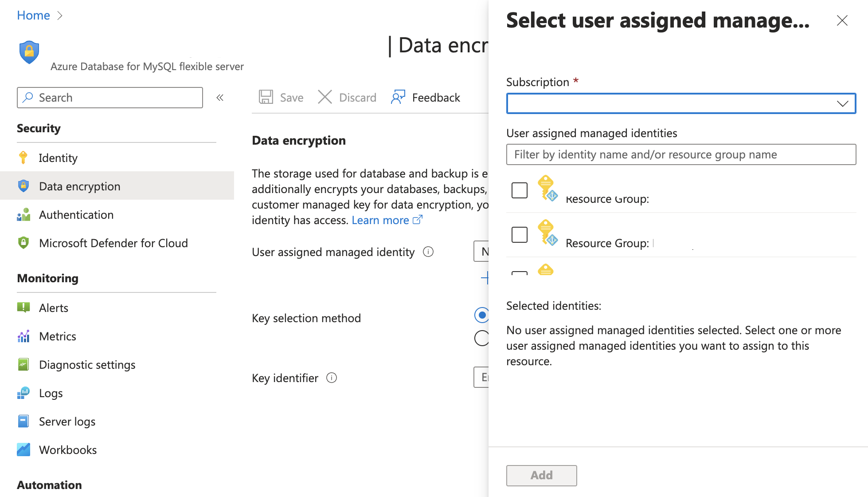Screen dimensions: 868x497
Task: Open the Identity menu item
Action: [58, 158]
